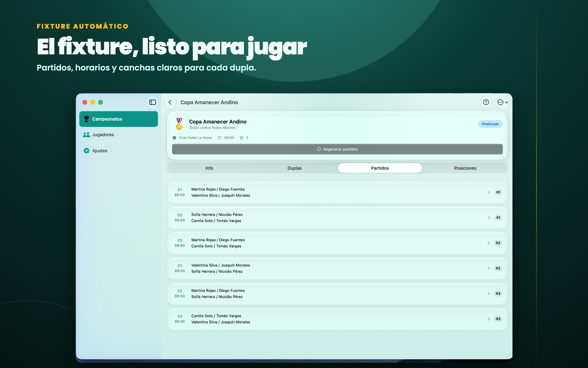Select 'Martina Rojas / Diego Fuentes' in C3 09:00 match
Image resolution: width=588 pixels, height=368 pixels.
[x=218, y=240]
